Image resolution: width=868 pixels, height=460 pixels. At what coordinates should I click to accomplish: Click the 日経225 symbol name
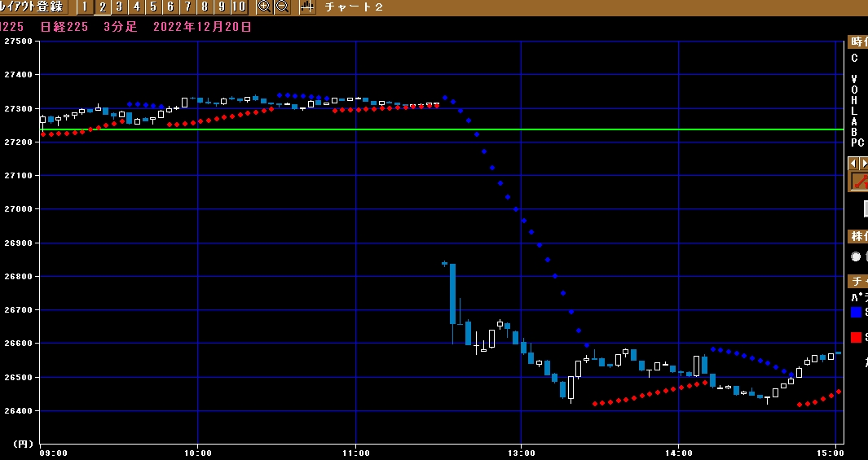(64, 27)
